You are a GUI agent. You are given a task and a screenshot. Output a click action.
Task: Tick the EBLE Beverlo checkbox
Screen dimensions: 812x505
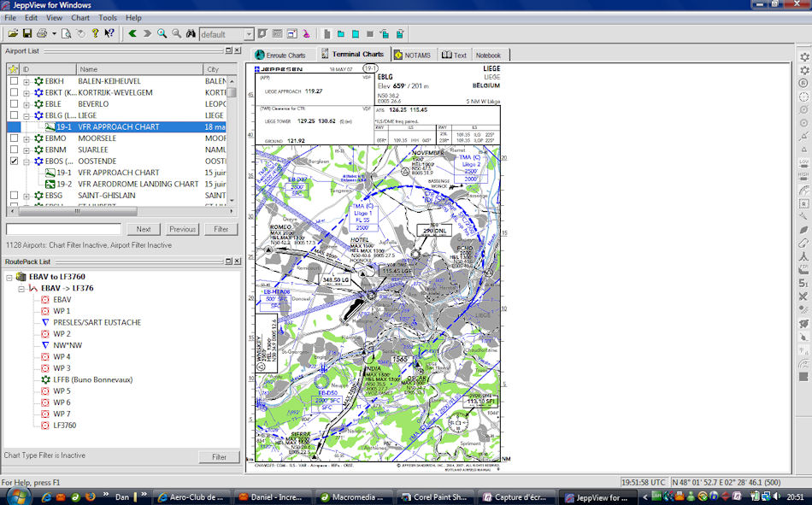pos(14,103)
